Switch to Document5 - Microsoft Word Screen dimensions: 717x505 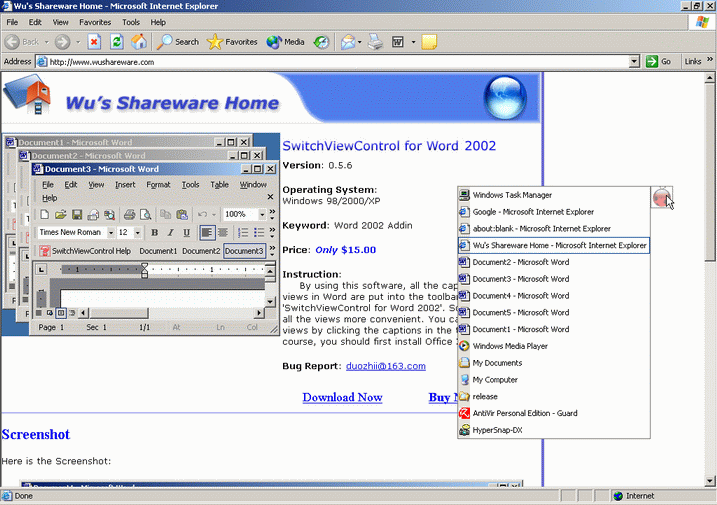click(554, 312)
